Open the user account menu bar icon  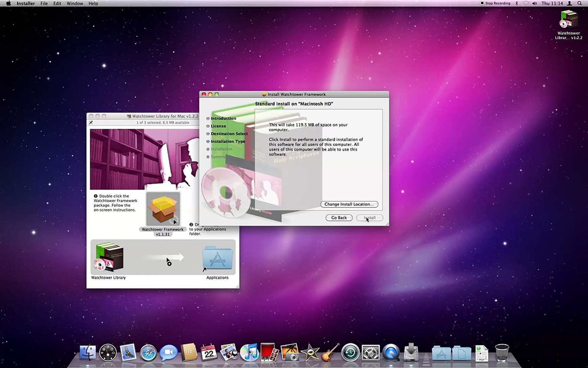click(x=569, y=3)
